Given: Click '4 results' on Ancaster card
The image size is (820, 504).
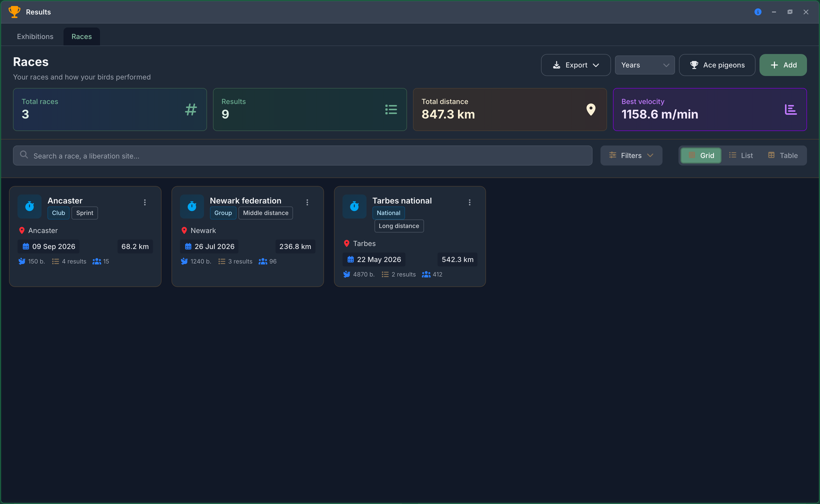Looking at the screenshot, I should point(74,261).
